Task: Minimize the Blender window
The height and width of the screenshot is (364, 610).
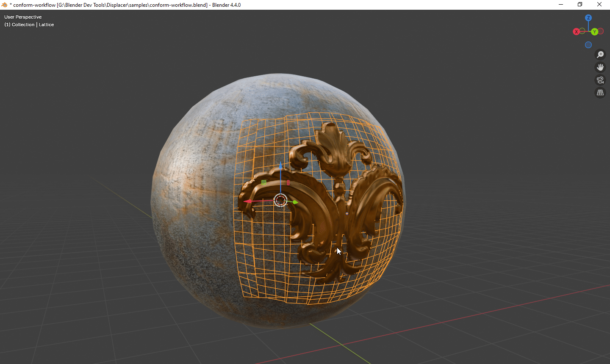Action: pyautogui.click(x=561, y=5)
